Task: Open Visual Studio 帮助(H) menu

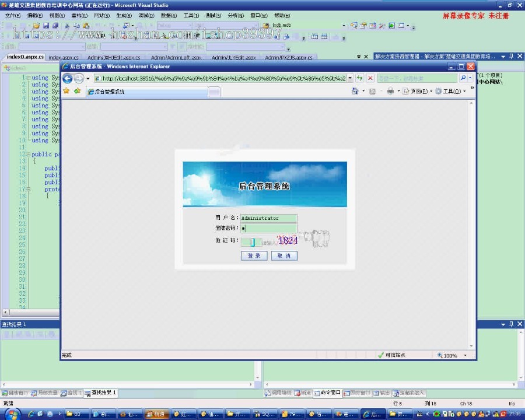Action: coord(282,15)
